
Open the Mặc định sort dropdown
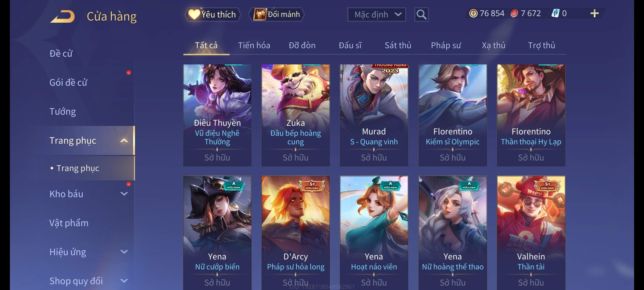coord(376,15)
